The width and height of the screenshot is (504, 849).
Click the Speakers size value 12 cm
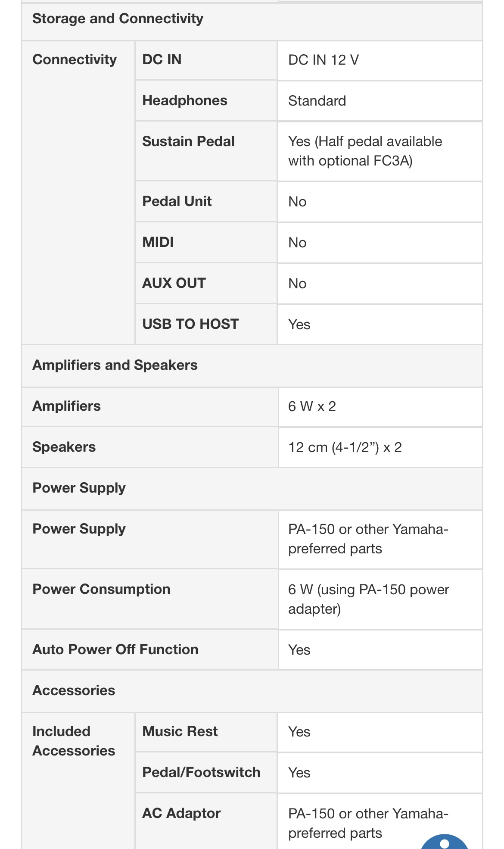345,447
